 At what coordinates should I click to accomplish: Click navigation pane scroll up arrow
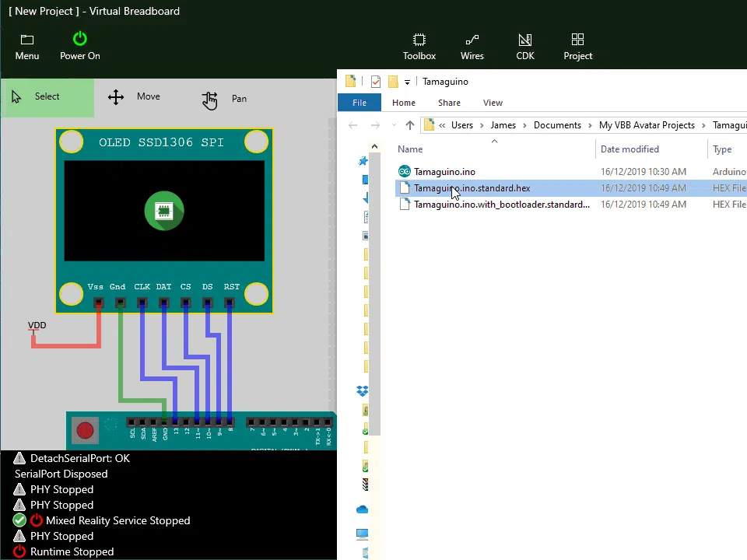374,147
